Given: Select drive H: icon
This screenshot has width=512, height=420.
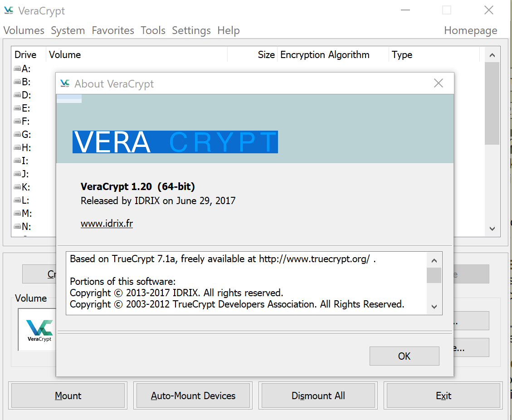Looking at the screenshot, I should [17, 147].
